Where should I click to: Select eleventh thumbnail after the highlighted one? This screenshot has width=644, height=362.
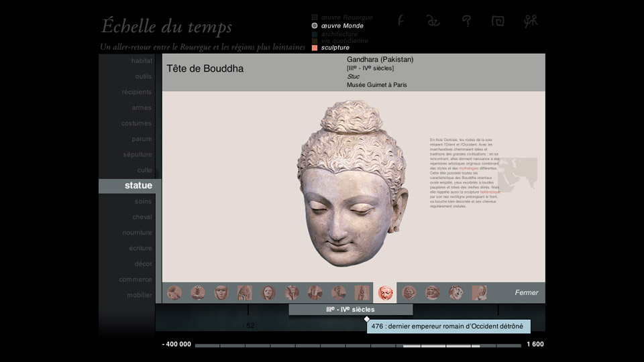coord(409,293)
